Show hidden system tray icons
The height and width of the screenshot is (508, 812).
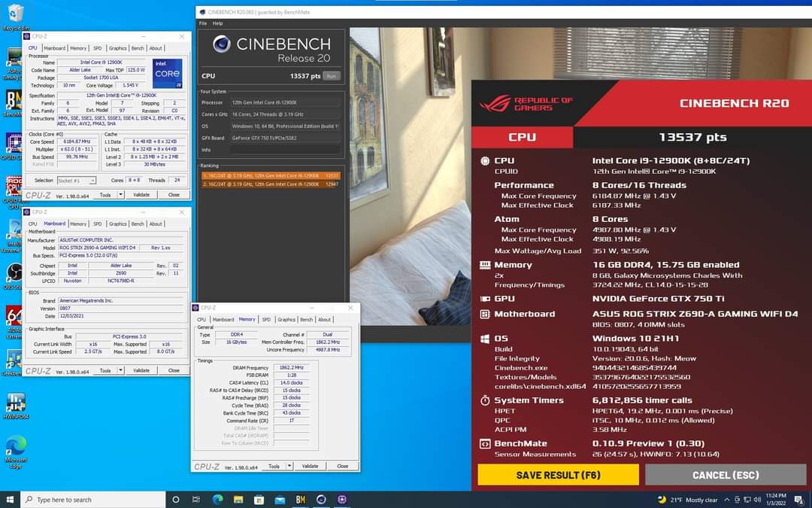tap(726, 500)
